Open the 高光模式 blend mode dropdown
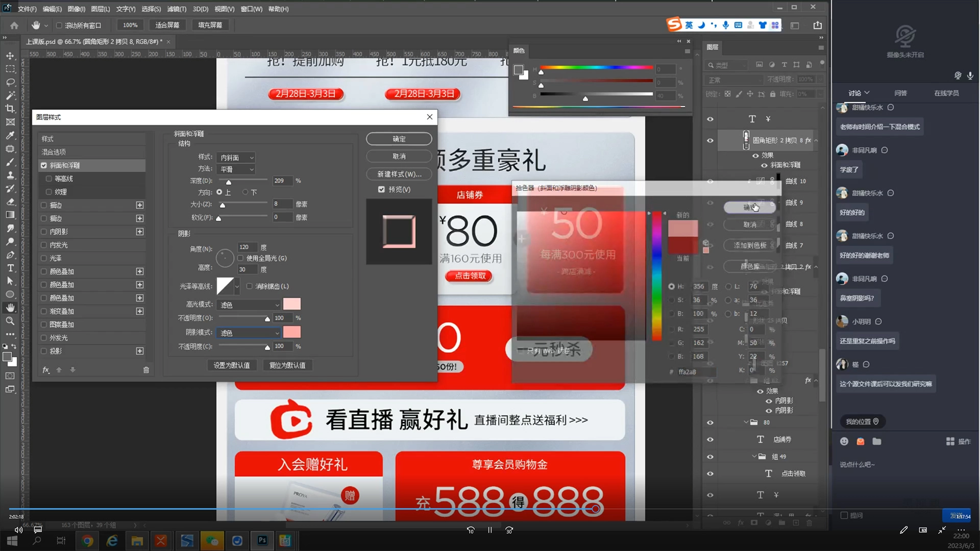980x551 pixels. (x=249, y=304)
